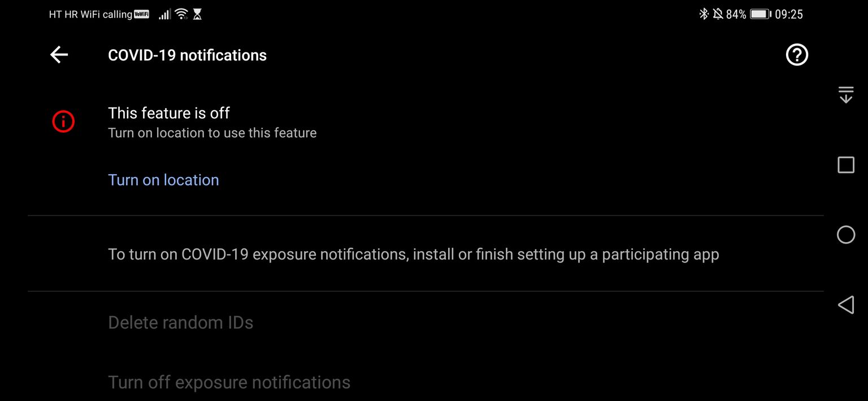Select Turn off exposure notifications

click(x=229, y=382)
